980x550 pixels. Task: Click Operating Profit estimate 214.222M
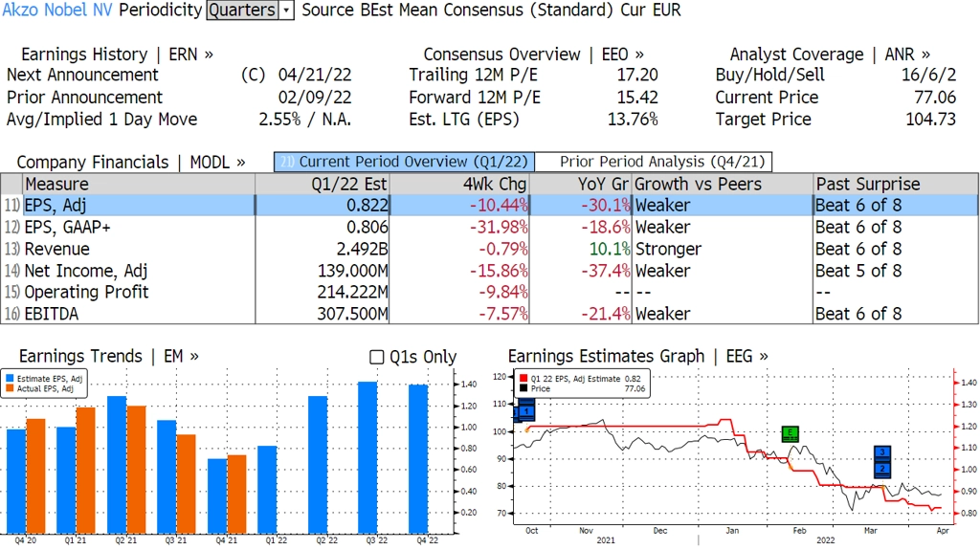(x=352, y=292)
